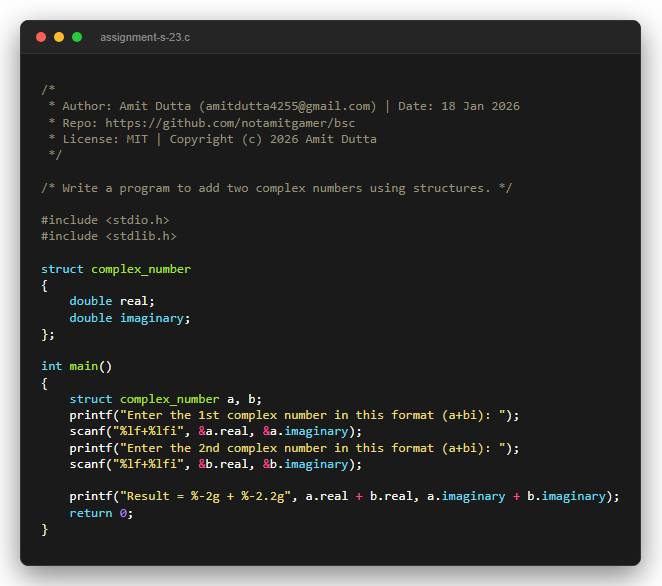
Task: Click the struct complex_number declaration line
Action: [x=116, y=269]
